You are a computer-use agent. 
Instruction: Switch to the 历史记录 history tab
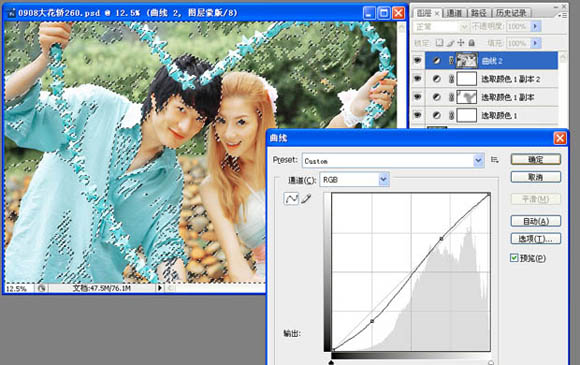pyautogui.click(x=512, y=13)
